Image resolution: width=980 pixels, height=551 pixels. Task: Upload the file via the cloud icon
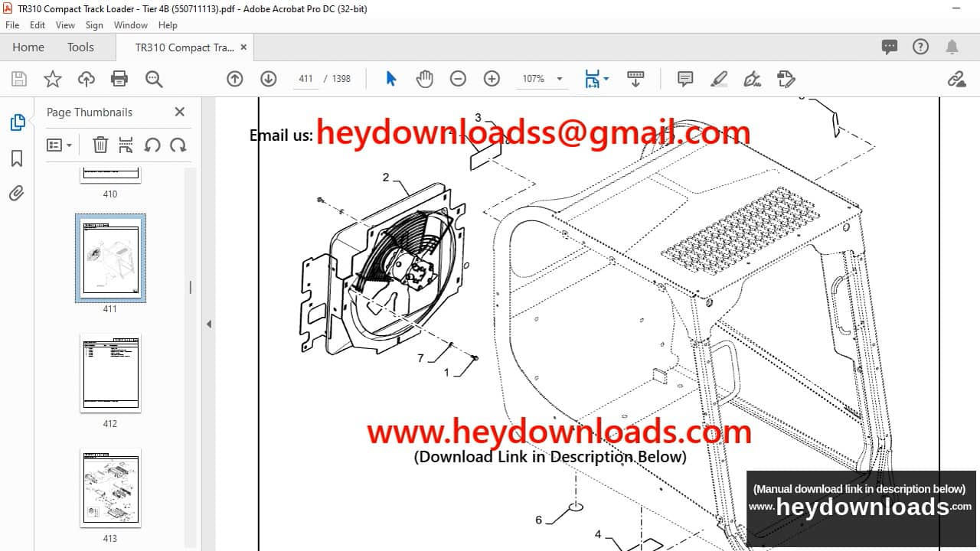(x=87, y=79)
